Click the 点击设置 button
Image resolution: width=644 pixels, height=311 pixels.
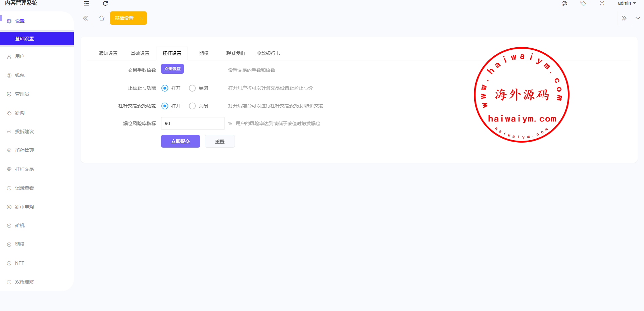[x=172, y=69]
